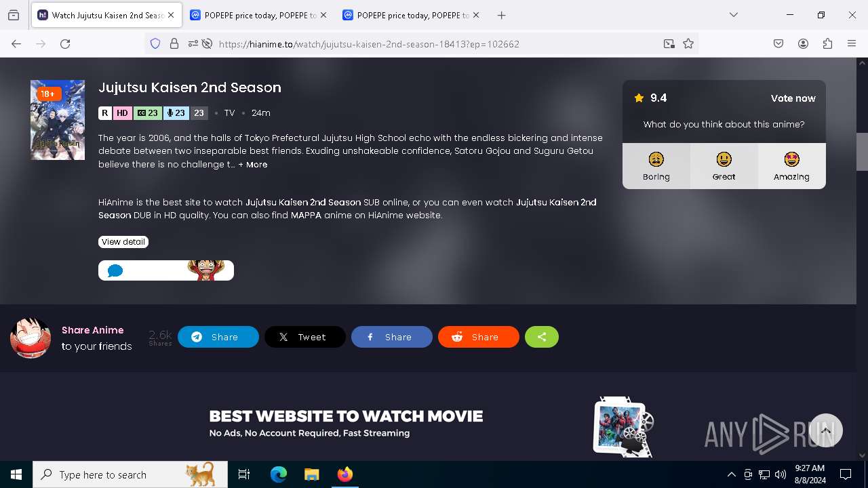Open the Firefox application menu

pos(852,43)
